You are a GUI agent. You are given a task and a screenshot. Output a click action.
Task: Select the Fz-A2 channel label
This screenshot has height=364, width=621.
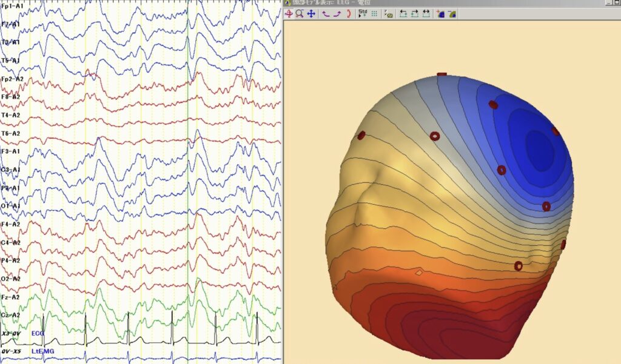pyautogui.click(x=11, y=297)
